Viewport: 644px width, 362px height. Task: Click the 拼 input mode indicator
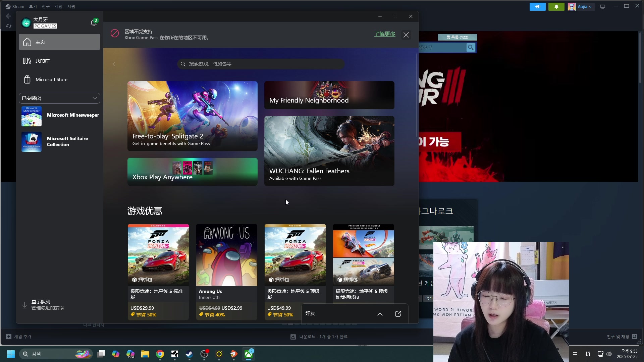pos(588,354)
